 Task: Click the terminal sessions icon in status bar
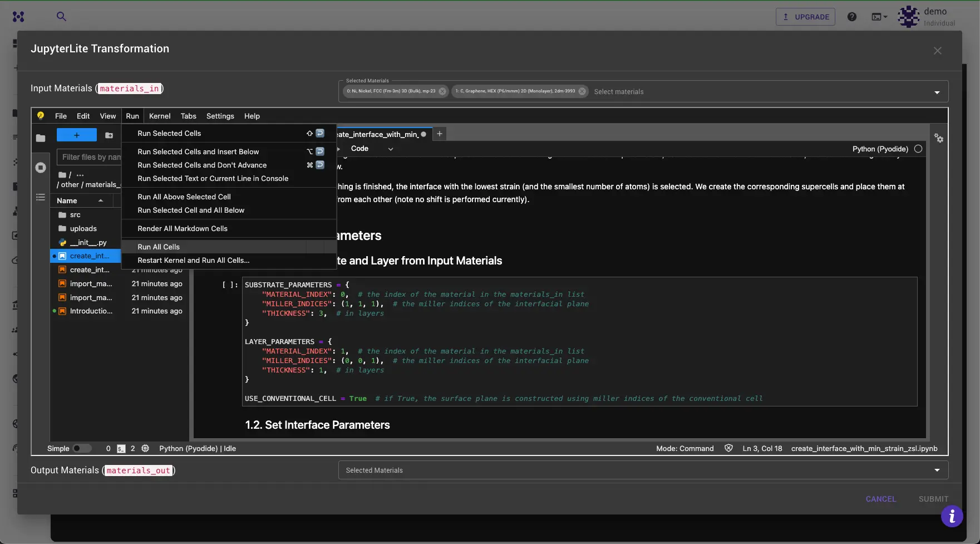(121, 448)
